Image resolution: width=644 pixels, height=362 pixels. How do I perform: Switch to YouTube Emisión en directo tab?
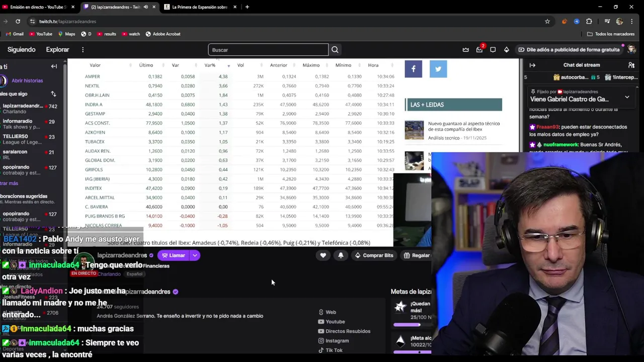[x=39, y=7]
